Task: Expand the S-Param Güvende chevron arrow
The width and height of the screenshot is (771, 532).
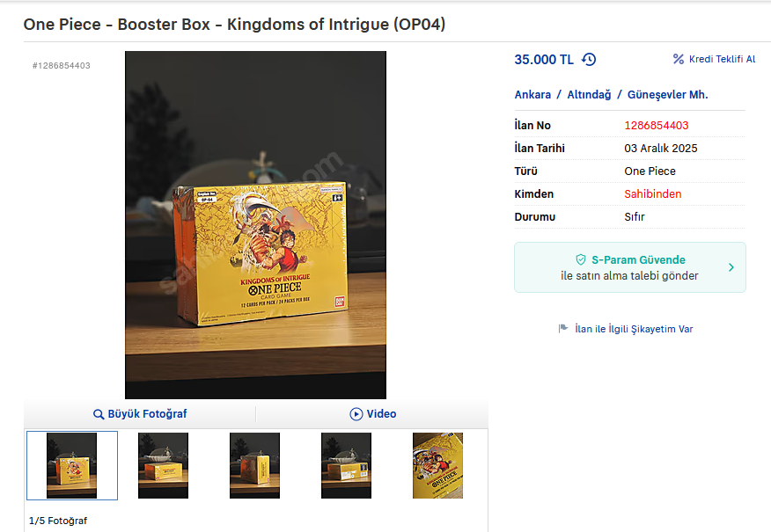Action: pyautogui.click(x=731, y=267)
